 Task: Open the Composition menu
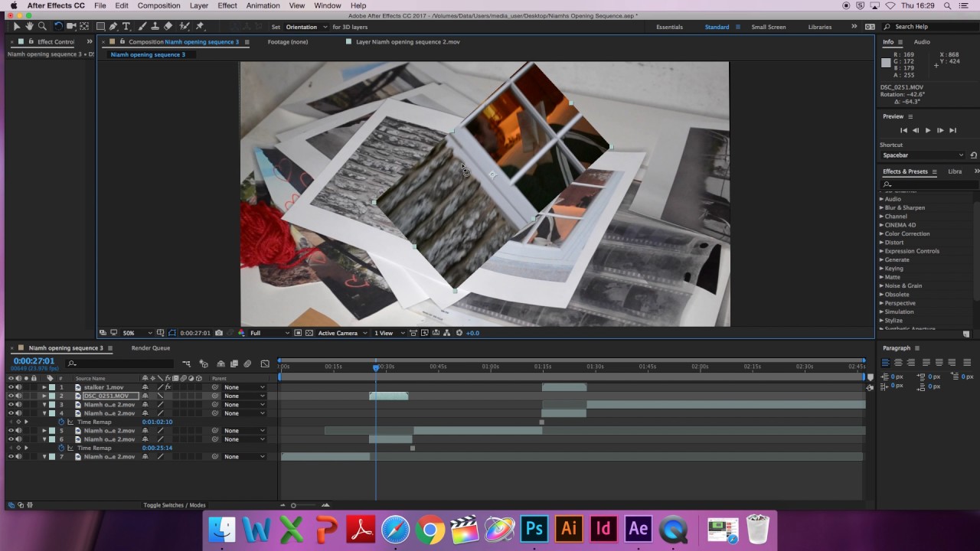(x=158, y=5)
